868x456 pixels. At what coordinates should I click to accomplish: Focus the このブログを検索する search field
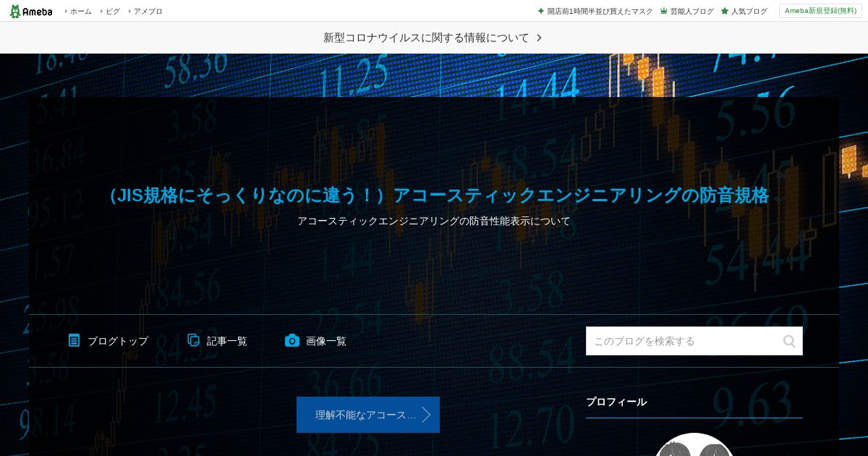point(694,341)
